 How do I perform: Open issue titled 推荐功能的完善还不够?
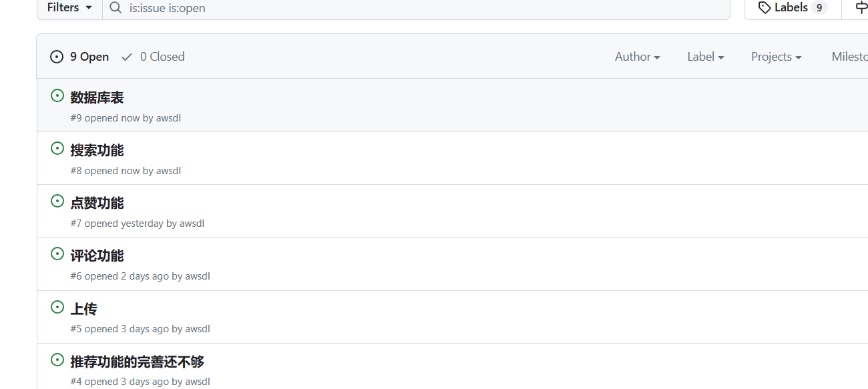(137, 362)
